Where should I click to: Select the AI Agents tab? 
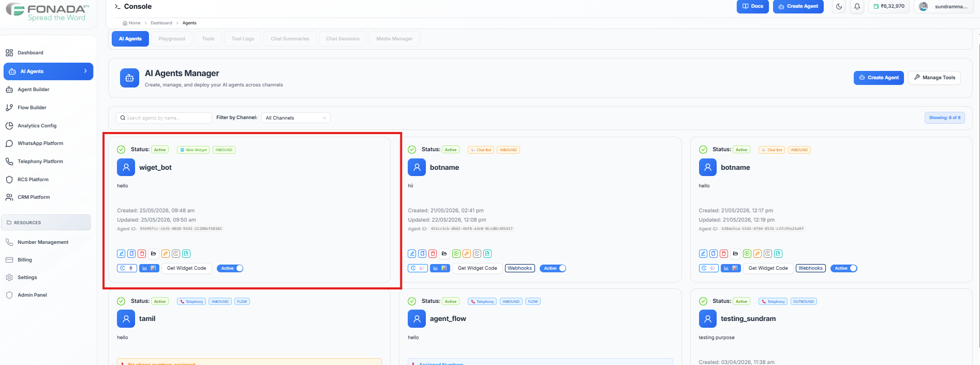[x=130, y=39]
